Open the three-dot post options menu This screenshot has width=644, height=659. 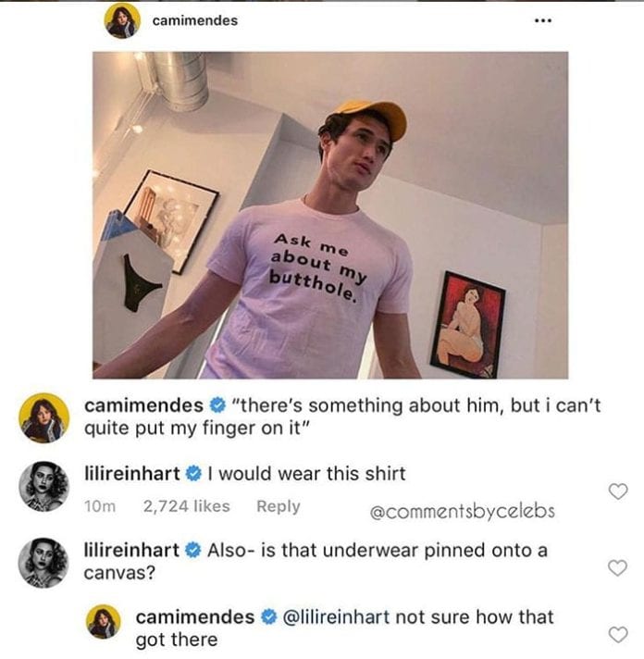543,20
